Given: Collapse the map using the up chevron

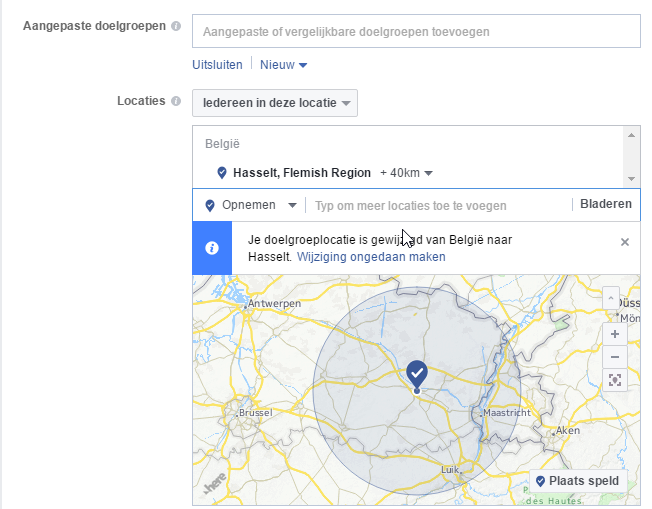Looking at the screenshot, I should (x=611, y=297).
